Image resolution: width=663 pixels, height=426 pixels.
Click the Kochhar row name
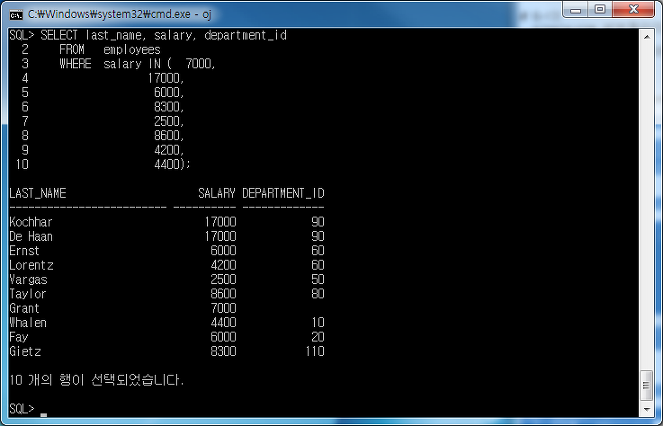click(31, 223)
